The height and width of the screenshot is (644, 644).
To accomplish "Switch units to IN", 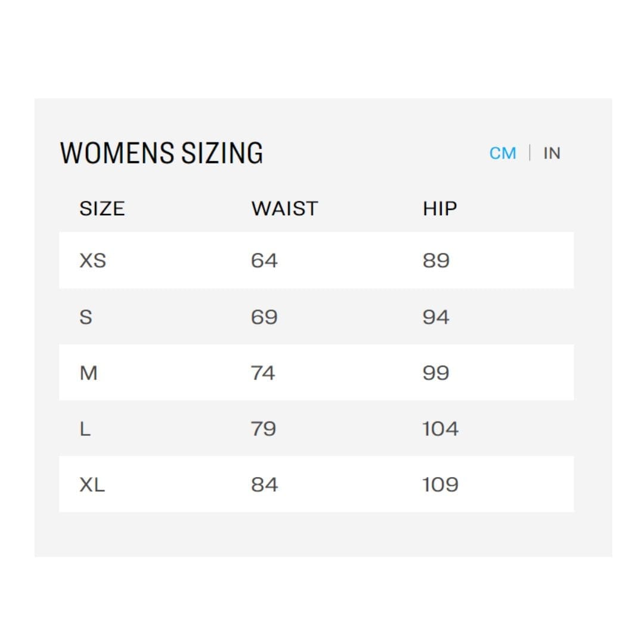I will [x=552, y=153].
